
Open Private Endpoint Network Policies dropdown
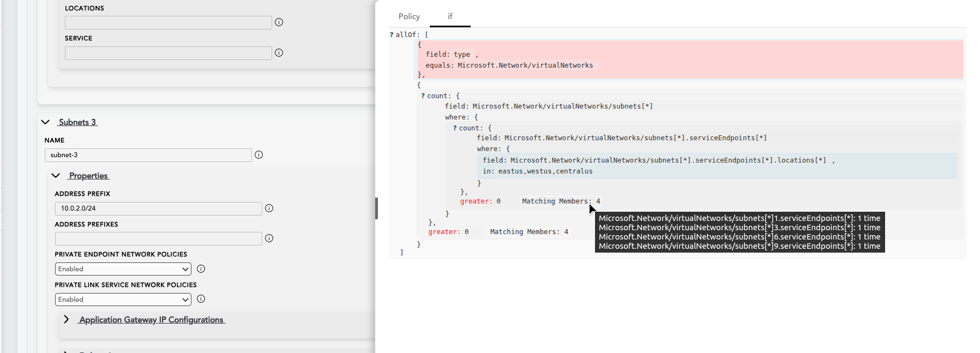(x=123, y=269)
